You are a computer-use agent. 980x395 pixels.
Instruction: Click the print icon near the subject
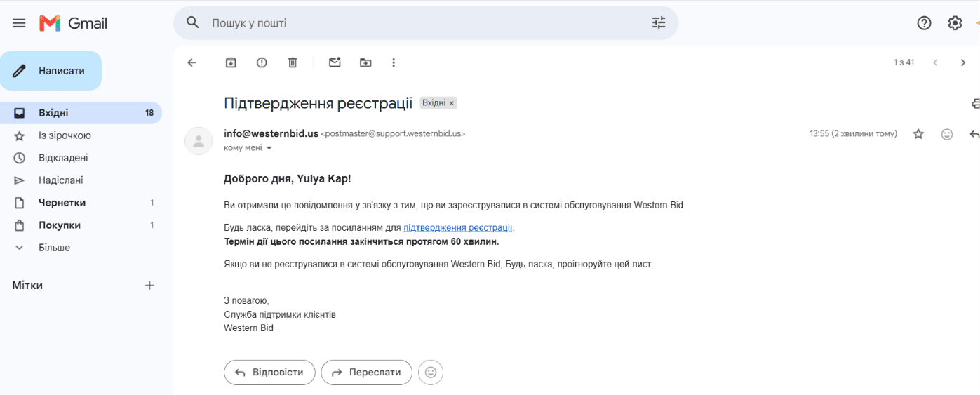pos(975,103)
